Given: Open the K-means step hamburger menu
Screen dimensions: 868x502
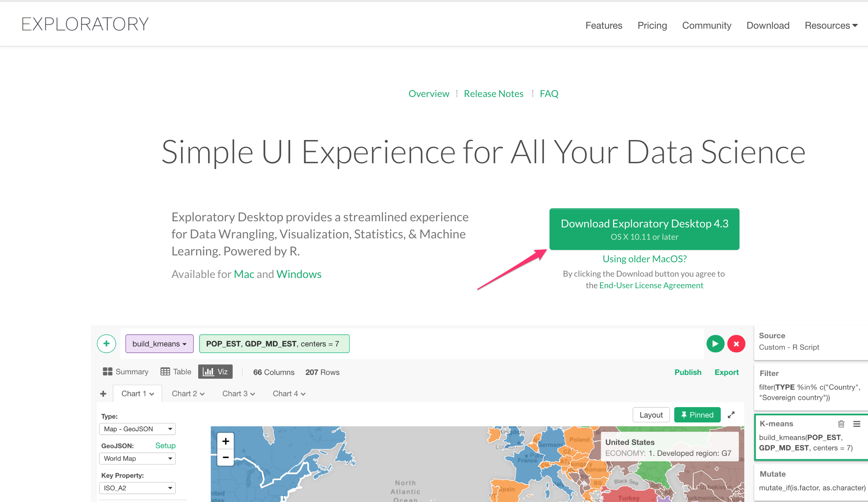Looking at the screenshot, I should pyautogui.click(x=857, y=424).
